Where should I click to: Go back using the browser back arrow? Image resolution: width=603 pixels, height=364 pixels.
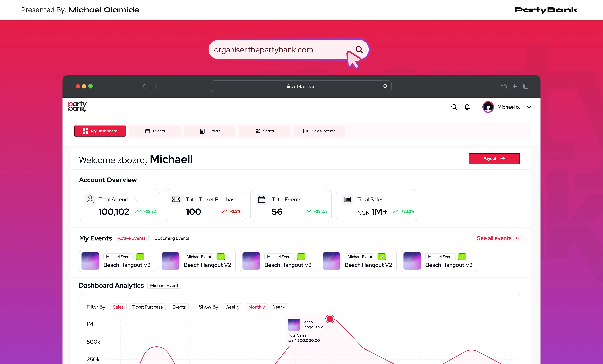coord(144,86)
